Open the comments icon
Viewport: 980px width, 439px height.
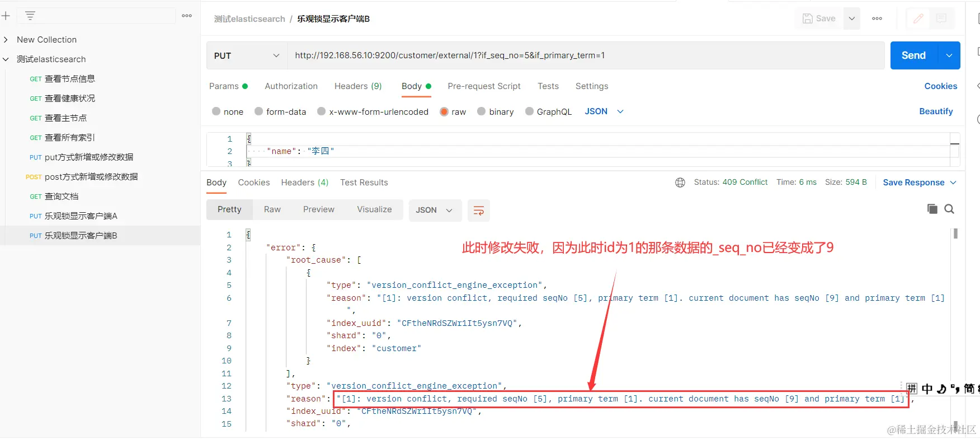pyautogui.click(x=941, y=18)
